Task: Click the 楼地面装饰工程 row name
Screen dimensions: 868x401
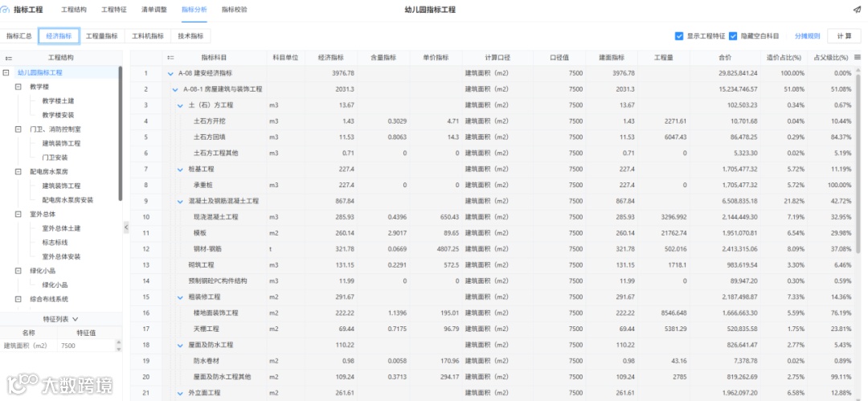Action: [x=216, y=313]
